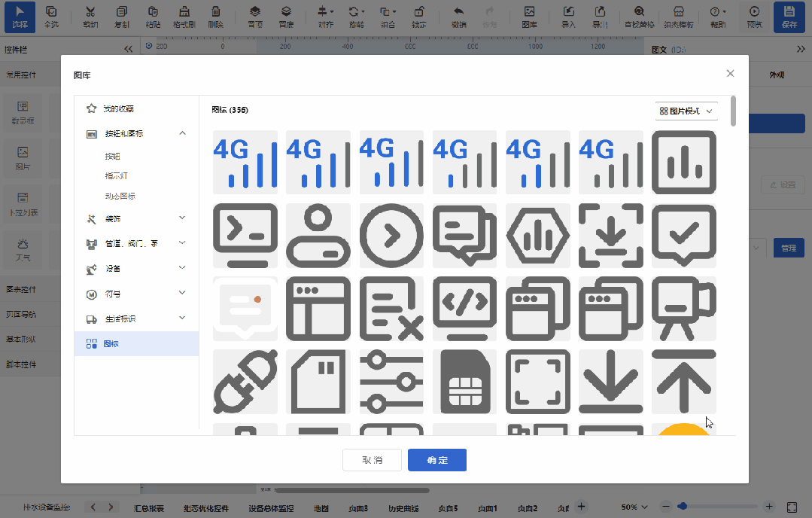
Task: Select the full-signal 4G icon (all bars blue)
Action: (245, 162)
